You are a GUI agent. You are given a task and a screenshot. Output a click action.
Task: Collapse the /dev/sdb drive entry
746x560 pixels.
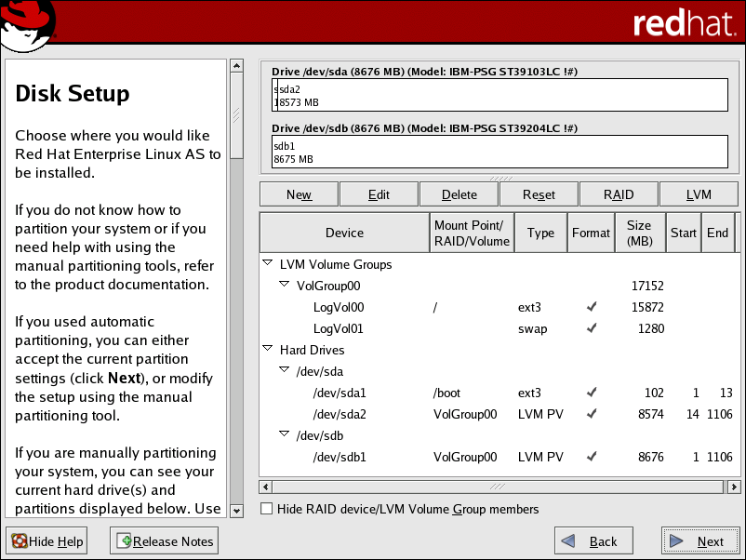(x=285, y=435)
